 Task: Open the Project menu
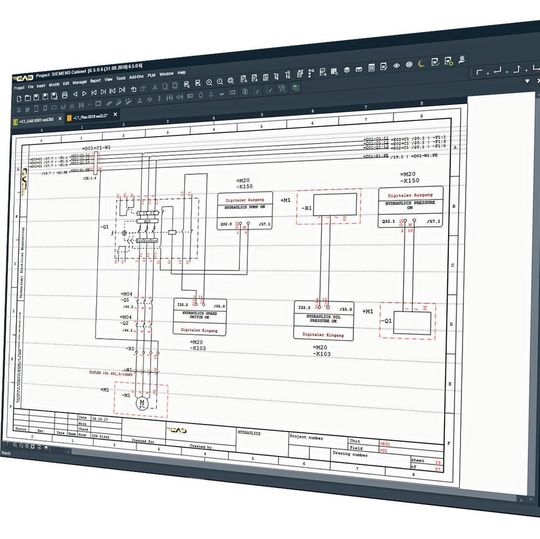point(19,87)
